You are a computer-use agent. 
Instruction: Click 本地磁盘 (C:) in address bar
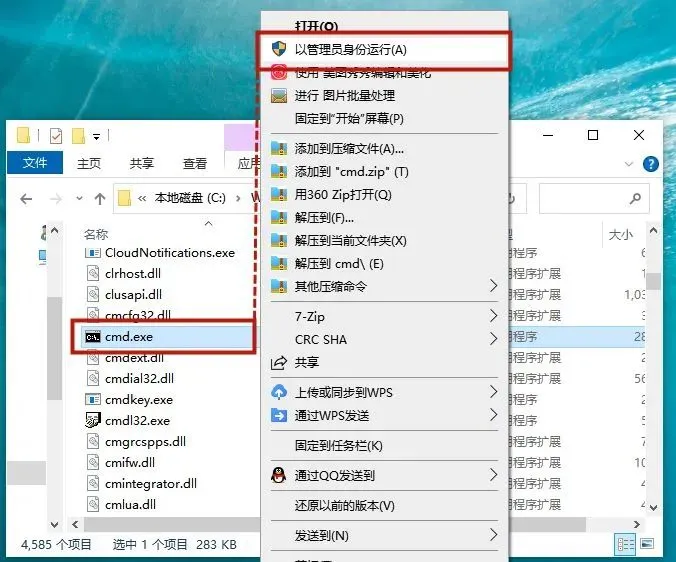click(x=190, y=198)
